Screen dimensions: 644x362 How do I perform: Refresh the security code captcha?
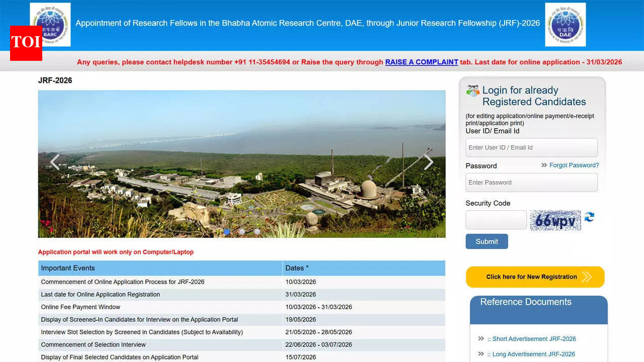point(589,217)
